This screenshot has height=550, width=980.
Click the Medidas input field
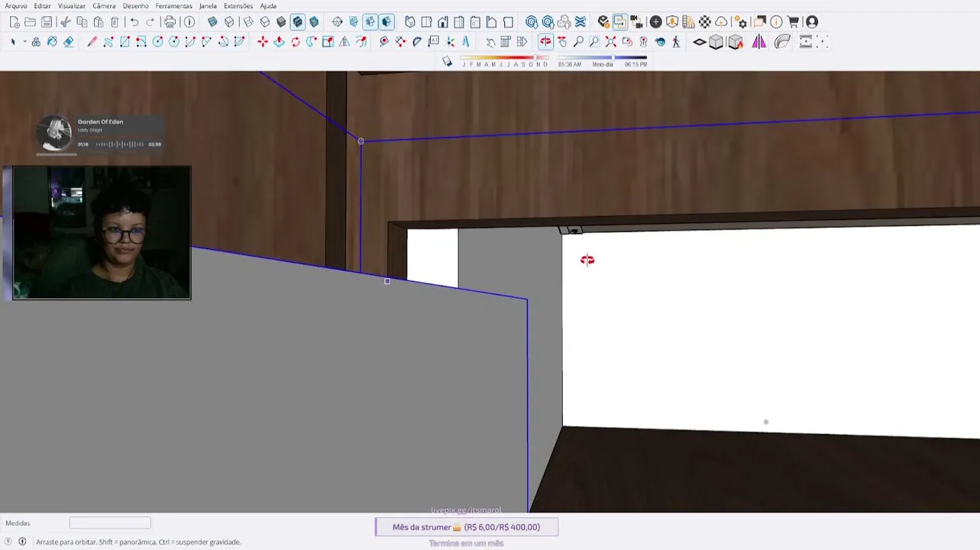point(110,523)
